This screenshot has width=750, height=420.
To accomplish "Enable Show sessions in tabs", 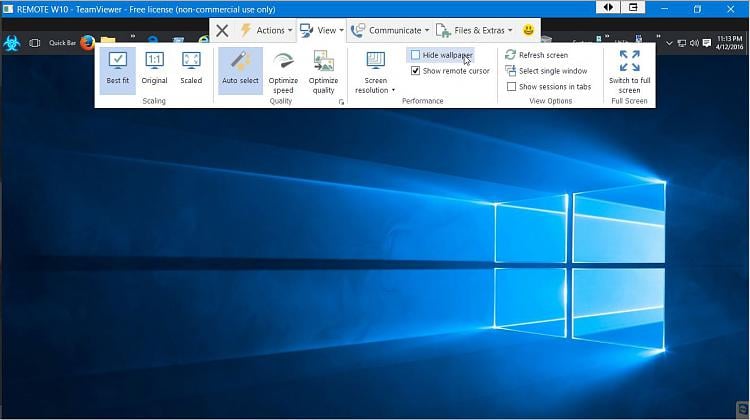I will tap(511, 87).
